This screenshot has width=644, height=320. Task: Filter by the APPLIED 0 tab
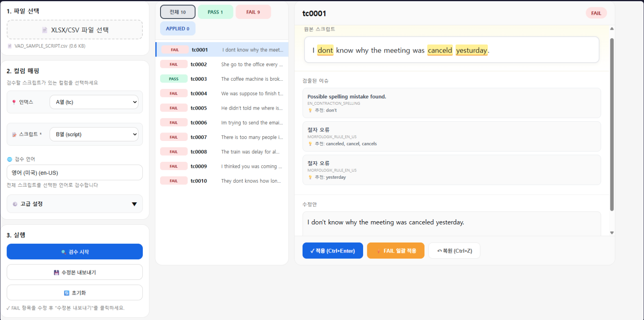(178, 29)
